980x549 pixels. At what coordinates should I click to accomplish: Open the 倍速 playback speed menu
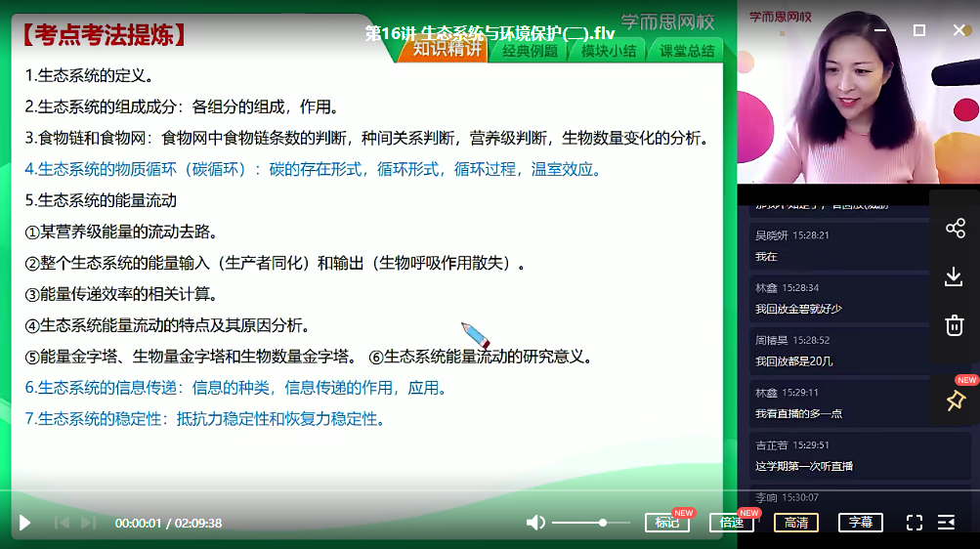pyautogui.click(x=732, y=523)
